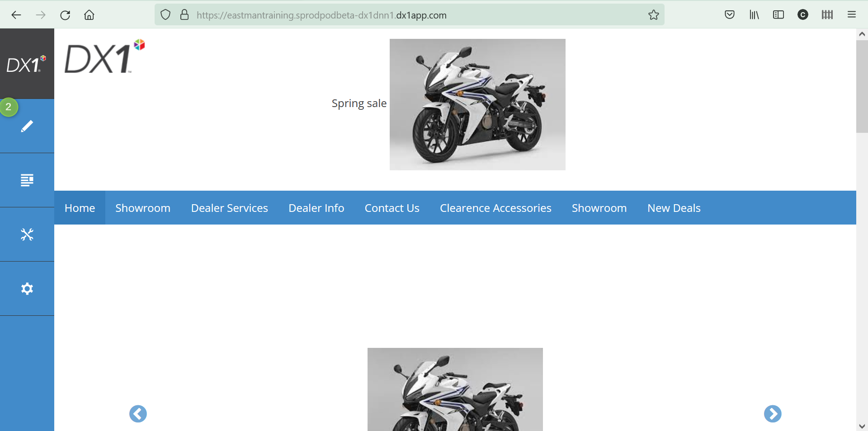Advance carousel with right arrow
This screenshot has height=431, width=868.
point(773,413)
